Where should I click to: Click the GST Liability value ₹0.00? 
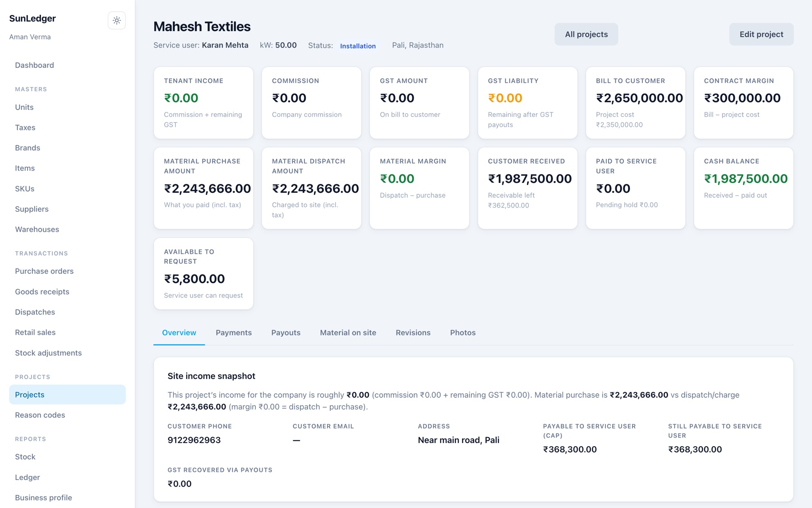tap(505, 98)
